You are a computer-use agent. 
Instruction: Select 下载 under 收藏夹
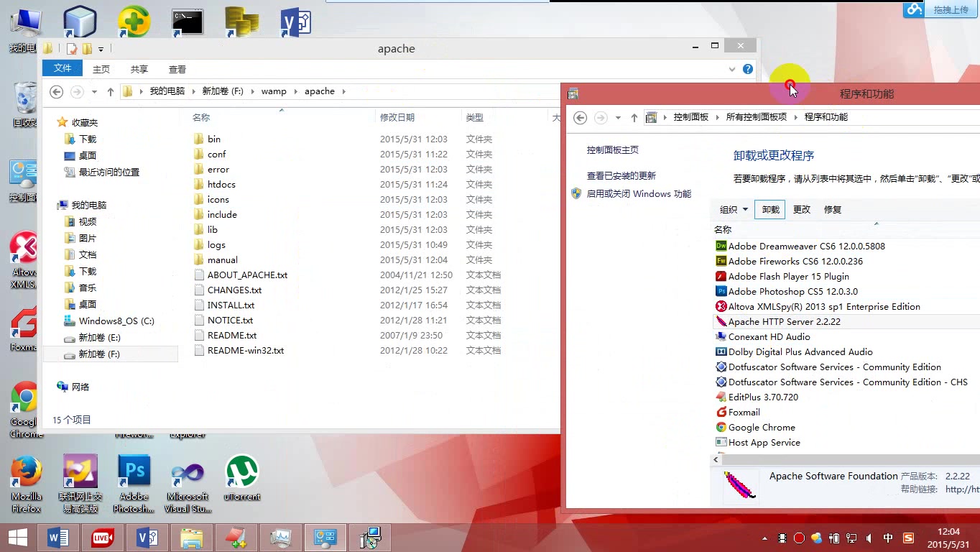[88, 139]
